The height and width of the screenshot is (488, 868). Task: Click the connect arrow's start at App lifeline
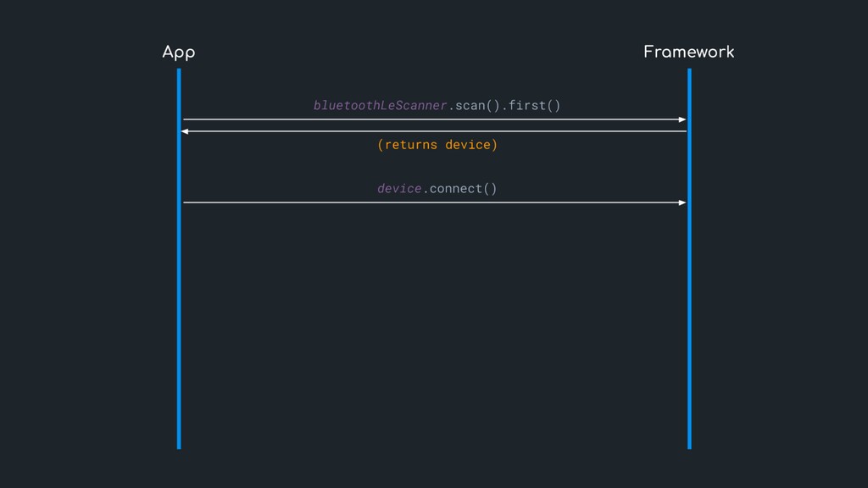pos(185,202)
